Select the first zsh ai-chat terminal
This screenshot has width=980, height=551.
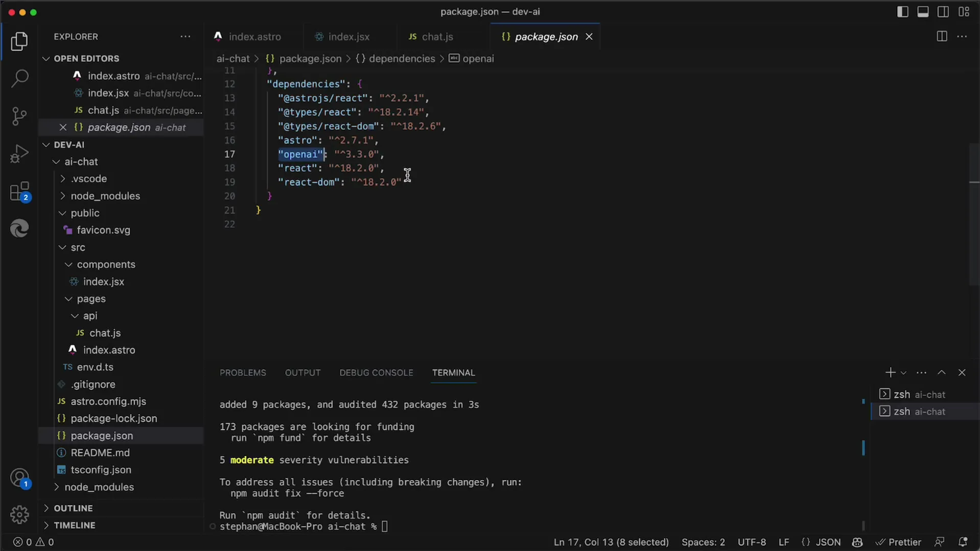point(925,395)
